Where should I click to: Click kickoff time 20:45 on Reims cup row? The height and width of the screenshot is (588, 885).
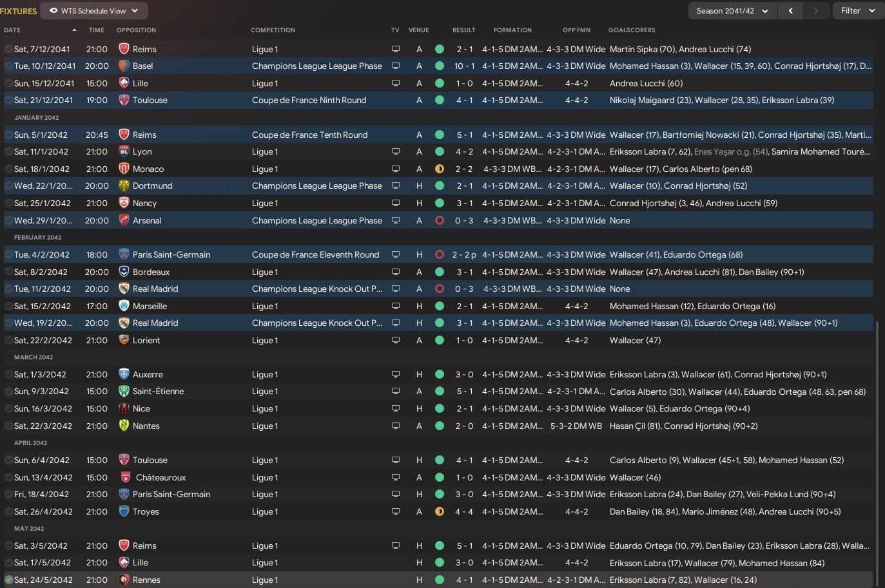97,135
